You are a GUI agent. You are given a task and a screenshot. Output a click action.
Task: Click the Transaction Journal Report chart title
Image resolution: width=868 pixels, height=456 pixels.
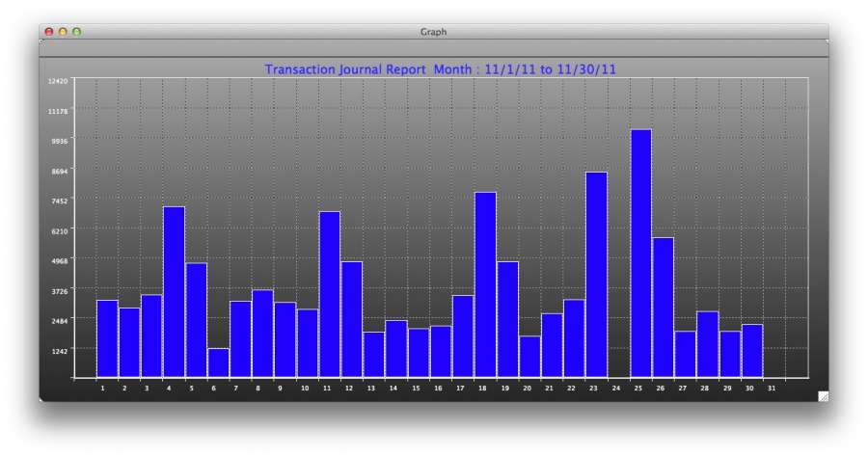point(440,69)
